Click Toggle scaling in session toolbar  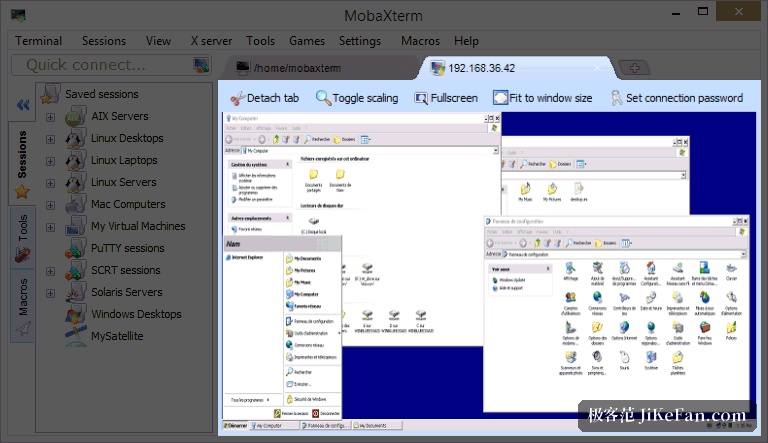[357, 98]
